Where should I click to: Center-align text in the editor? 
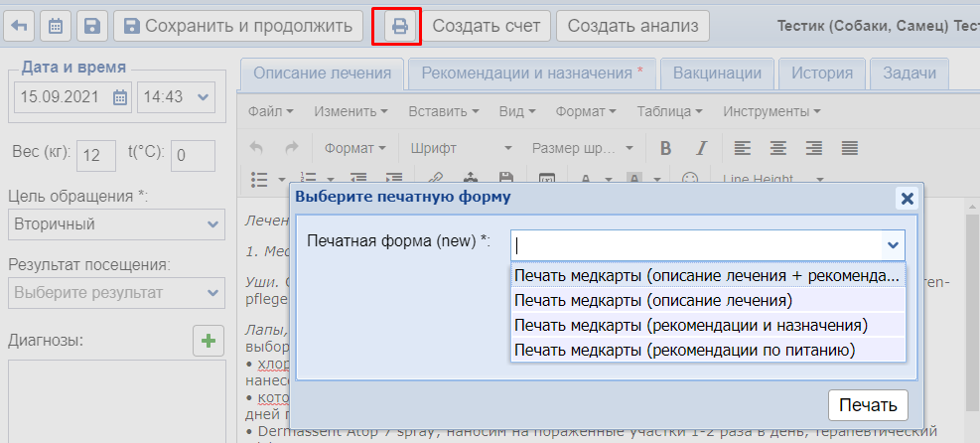[x=778, y=148]
